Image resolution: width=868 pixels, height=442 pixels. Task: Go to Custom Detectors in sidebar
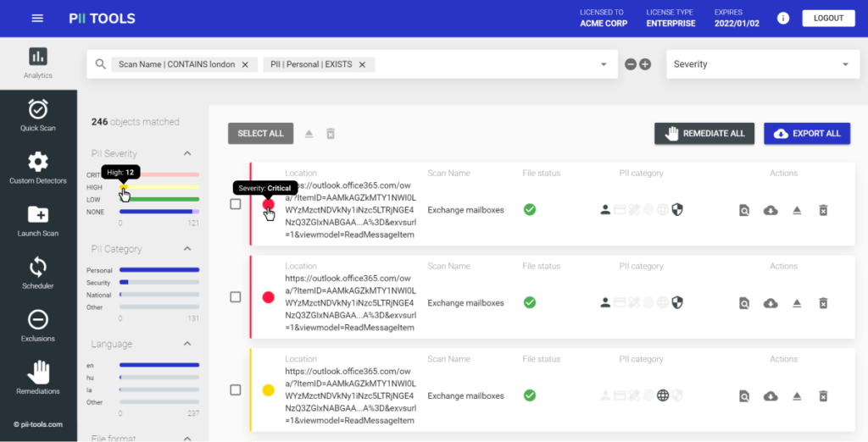(x=38, y=168)
